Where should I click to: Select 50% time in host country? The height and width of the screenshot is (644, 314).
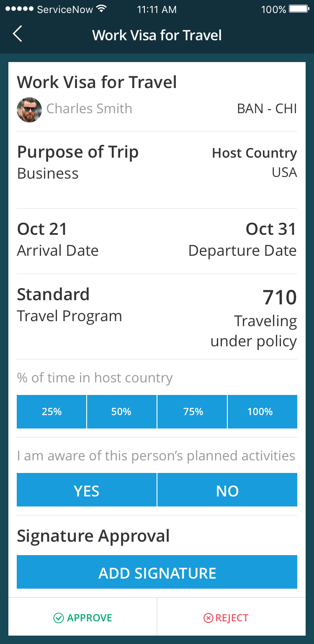(x=121, y=412)
